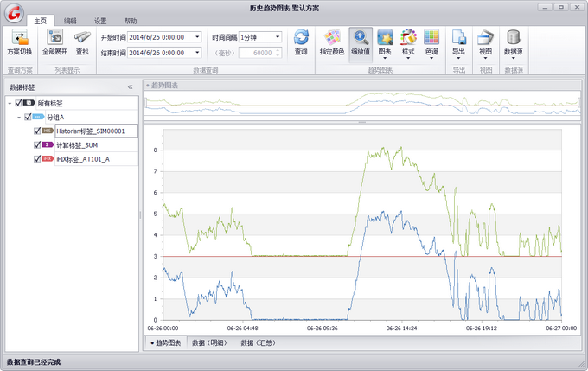588x371 pixels.
Task: Open the 开始时间 date dropdown
Action: click(x=197, y=37)
